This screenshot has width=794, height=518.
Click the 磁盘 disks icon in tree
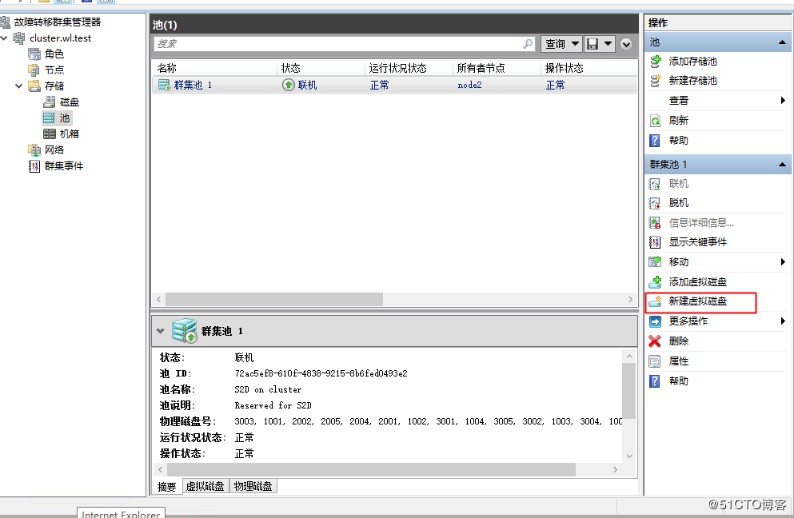click(x=49, y=102)
